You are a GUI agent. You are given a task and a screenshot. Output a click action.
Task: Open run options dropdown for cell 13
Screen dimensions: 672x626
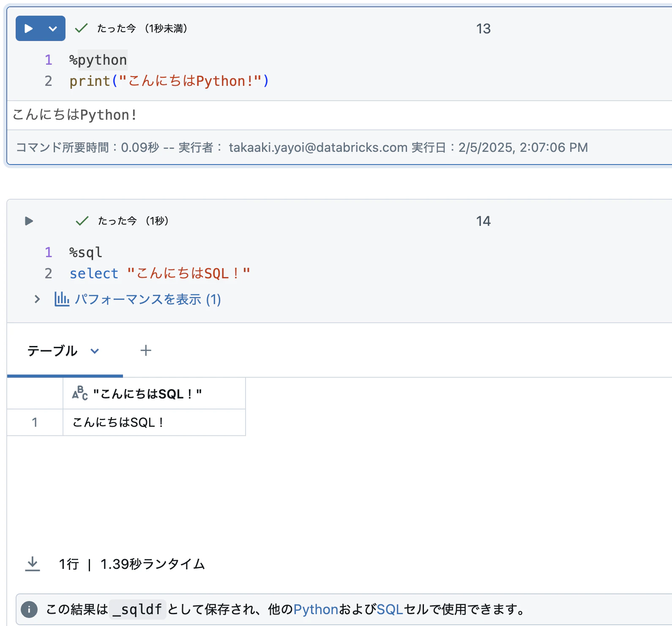click(53, 28)
